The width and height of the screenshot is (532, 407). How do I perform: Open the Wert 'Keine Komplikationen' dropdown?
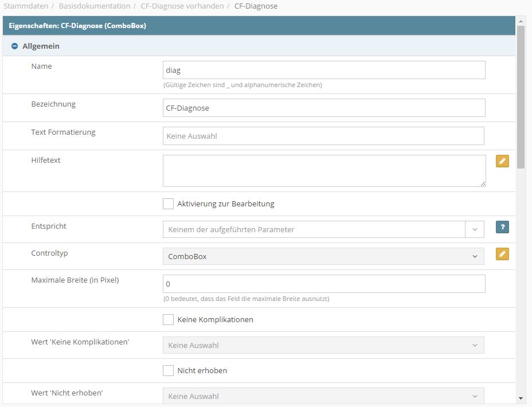click(x=323, y=345)
